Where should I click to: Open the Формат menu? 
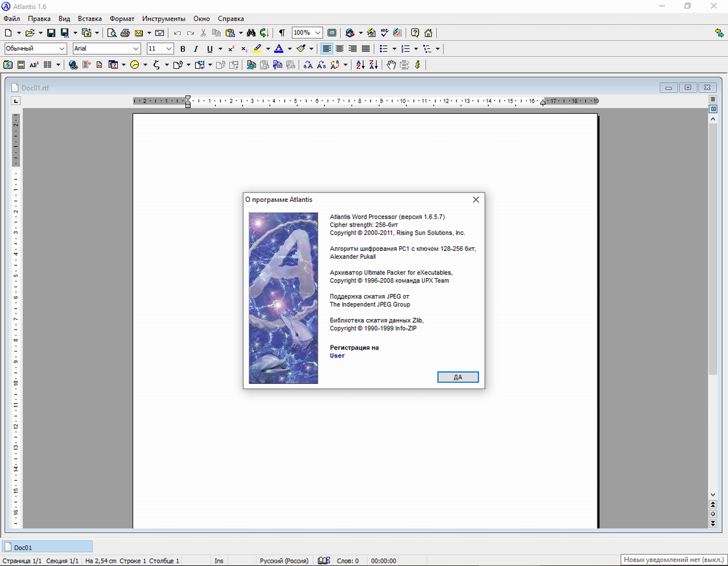[122, 19]
